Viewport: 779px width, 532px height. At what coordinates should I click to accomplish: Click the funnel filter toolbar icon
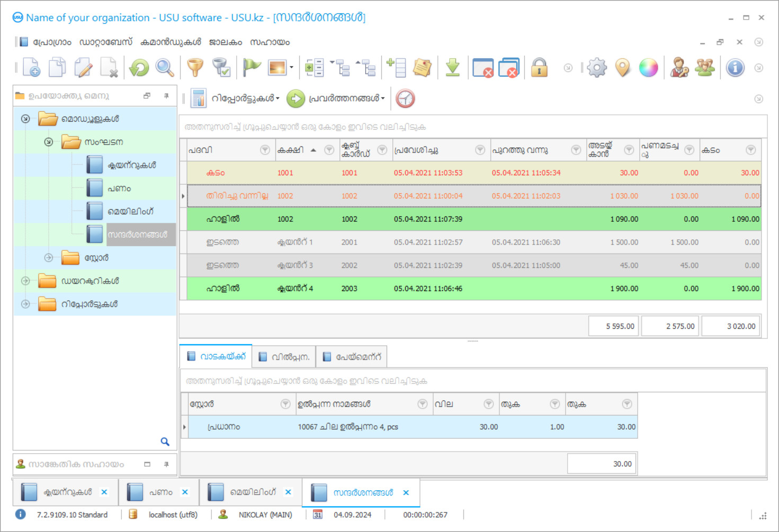(195, 68)
